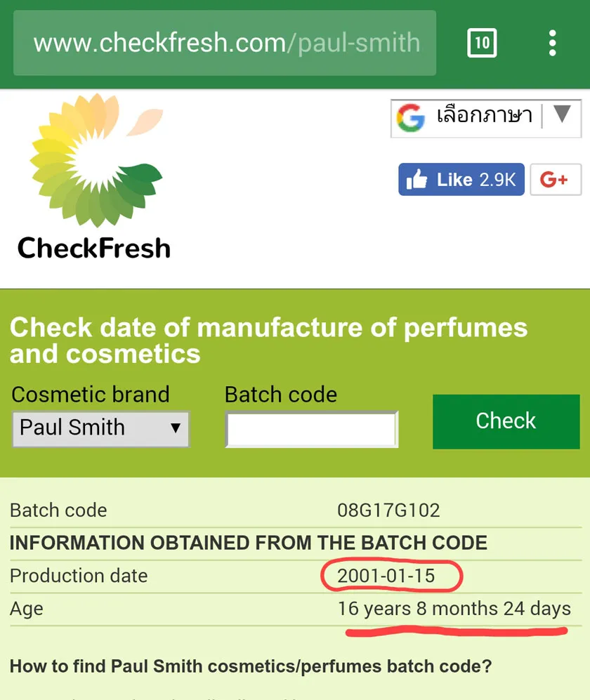Click the Like 2.9K button
590x700 pixels.
461,179
